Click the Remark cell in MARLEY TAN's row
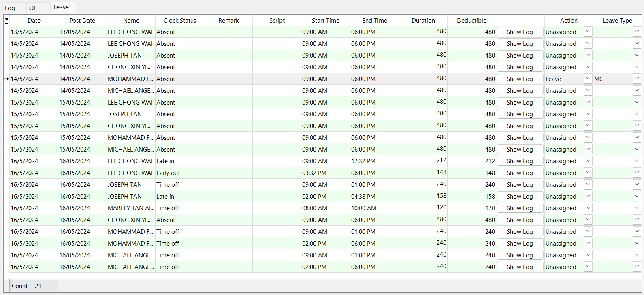The width and height of the screenshot is (644, 295). coord(228,208)
